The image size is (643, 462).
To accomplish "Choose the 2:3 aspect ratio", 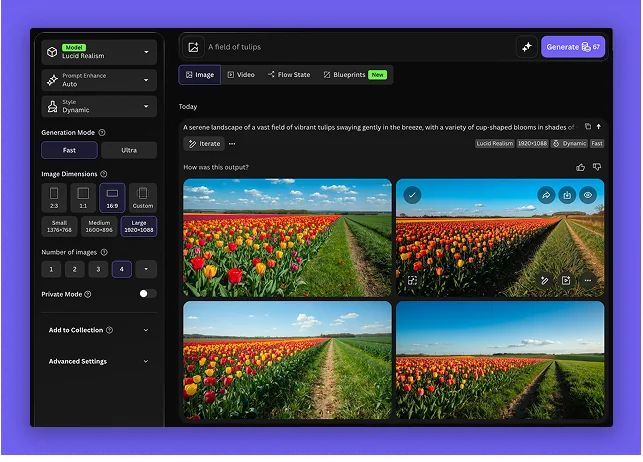I will click(54, 198).
